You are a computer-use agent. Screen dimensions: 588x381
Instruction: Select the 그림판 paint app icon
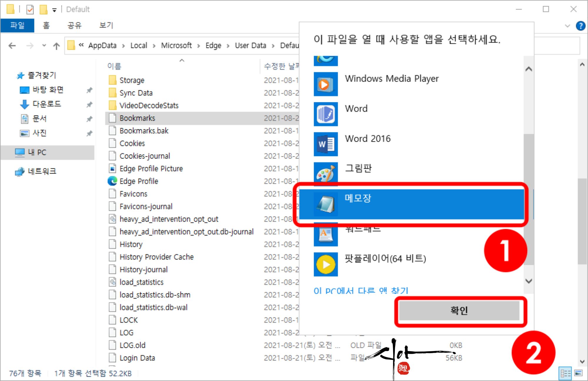325,173
